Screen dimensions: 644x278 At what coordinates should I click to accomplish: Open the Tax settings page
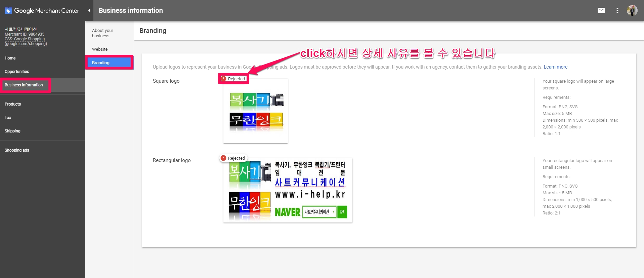tap(8, 118)
